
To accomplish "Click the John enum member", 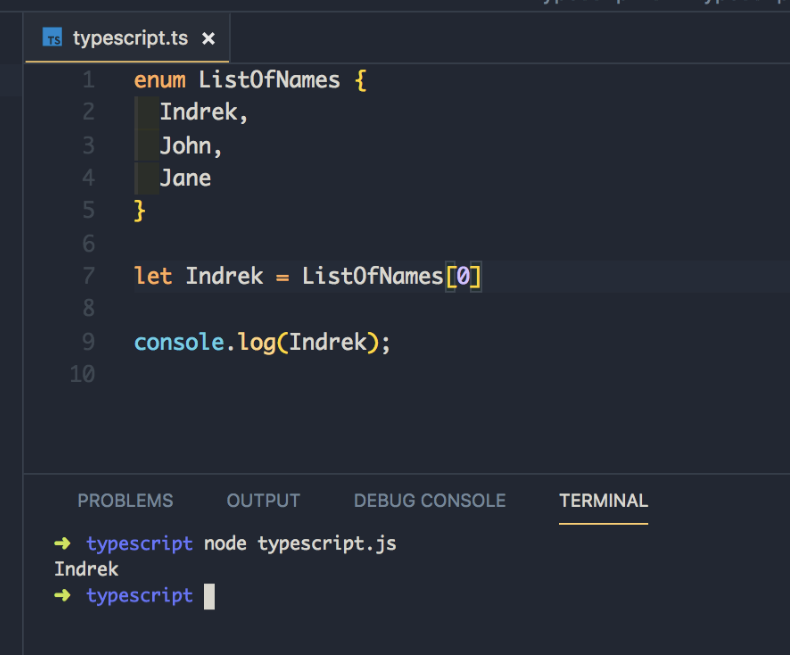I will [185, 146].
